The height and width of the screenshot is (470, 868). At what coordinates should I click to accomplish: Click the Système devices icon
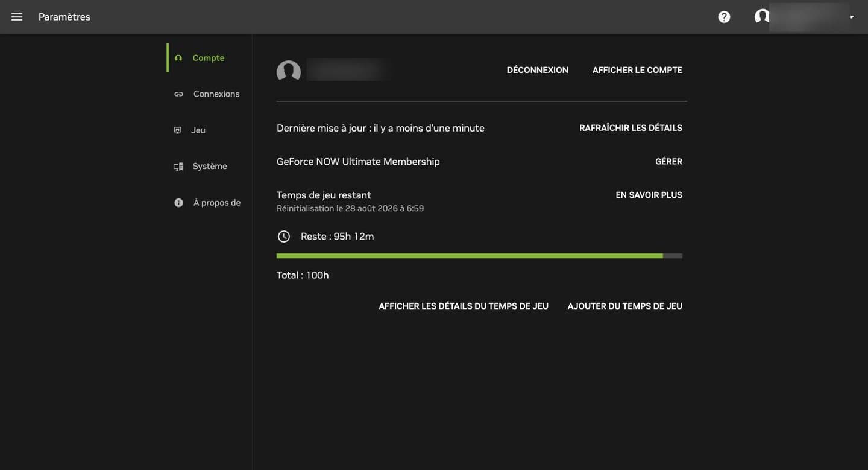[178, 167]
